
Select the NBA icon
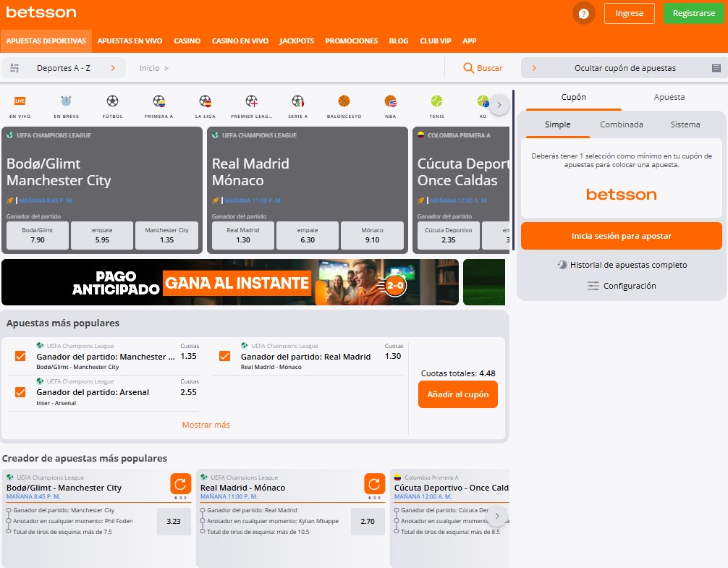(x=391, y=101)
